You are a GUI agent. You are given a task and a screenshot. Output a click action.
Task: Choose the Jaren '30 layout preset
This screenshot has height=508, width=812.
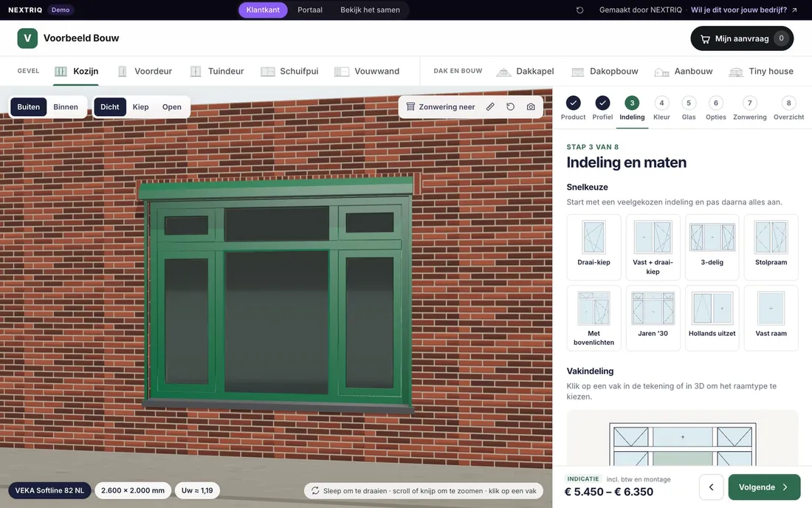(653, 318)
